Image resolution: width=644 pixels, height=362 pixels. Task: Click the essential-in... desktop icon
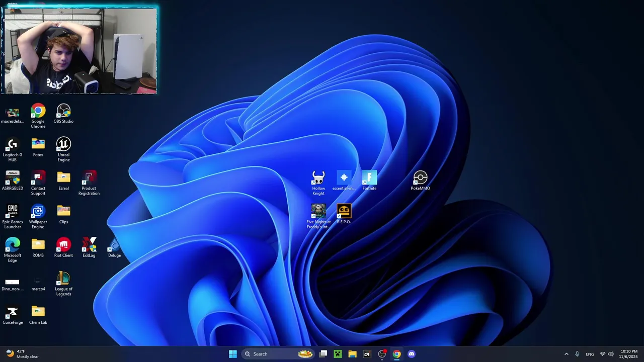coord(344,180)
